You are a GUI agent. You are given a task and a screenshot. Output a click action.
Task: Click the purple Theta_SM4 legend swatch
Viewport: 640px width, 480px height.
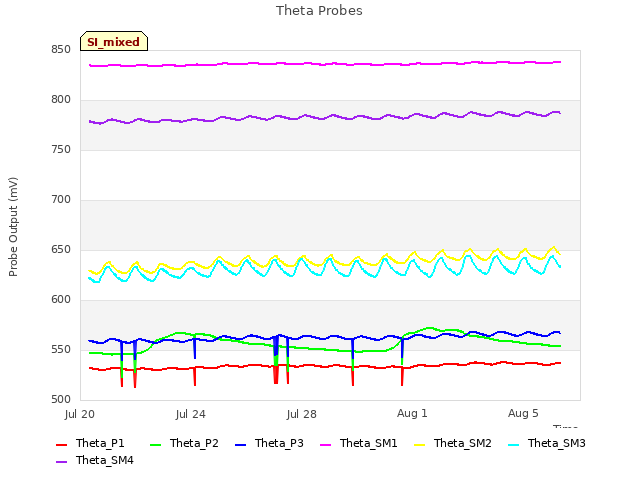point(61,462)
